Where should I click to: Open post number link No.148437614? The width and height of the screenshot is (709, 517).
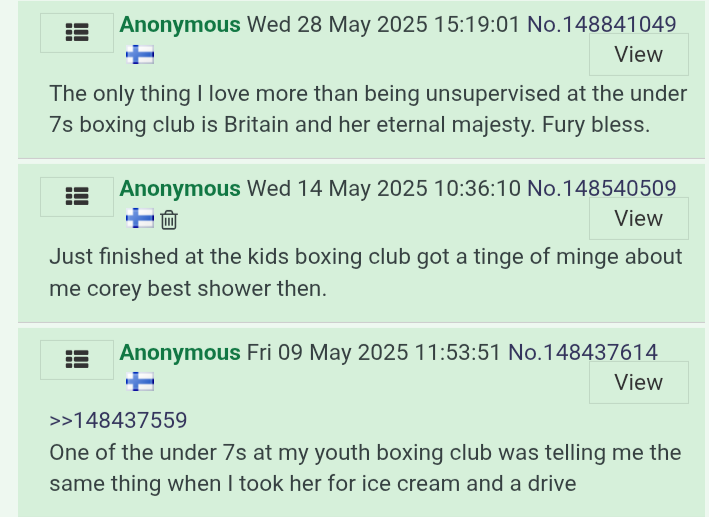click(583, 352)
